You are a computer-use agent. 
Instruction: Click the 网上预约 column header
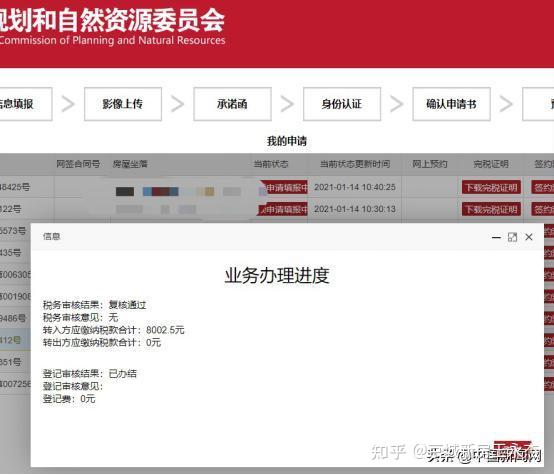tap(430, 164)
